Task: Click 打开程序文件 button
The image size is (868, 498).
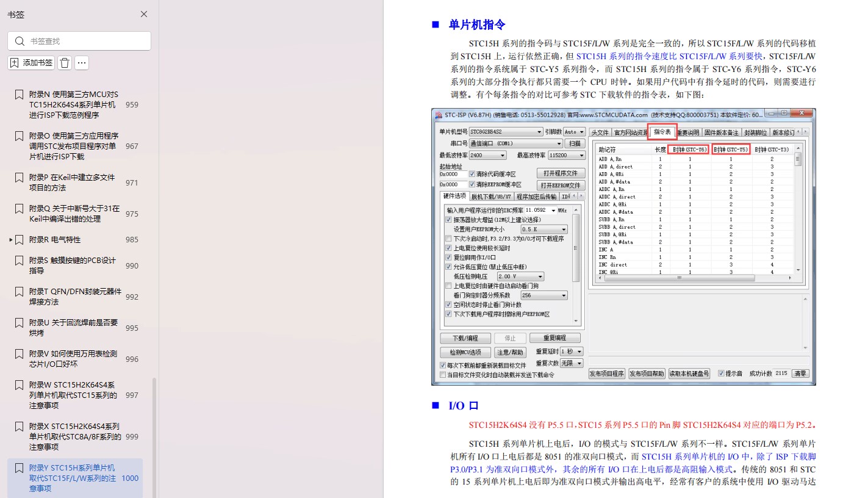Action: tap(561, 173)
